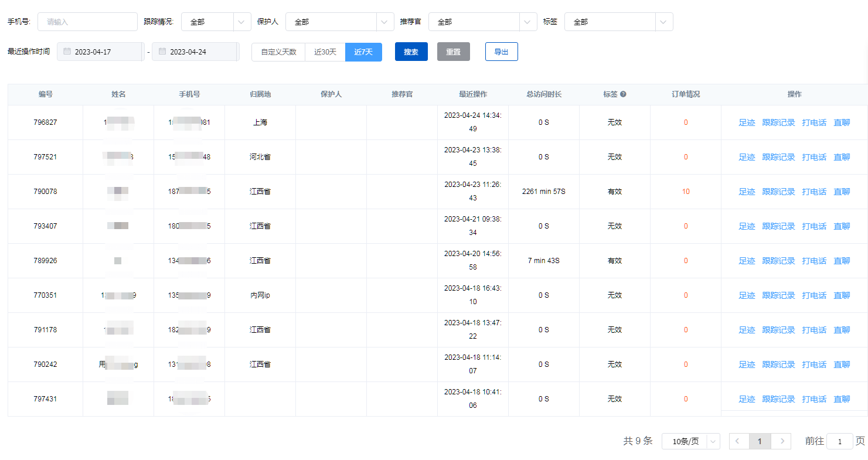Open 足迹 for row 797431
Screen dimensions: 868x460
[747, 399]
